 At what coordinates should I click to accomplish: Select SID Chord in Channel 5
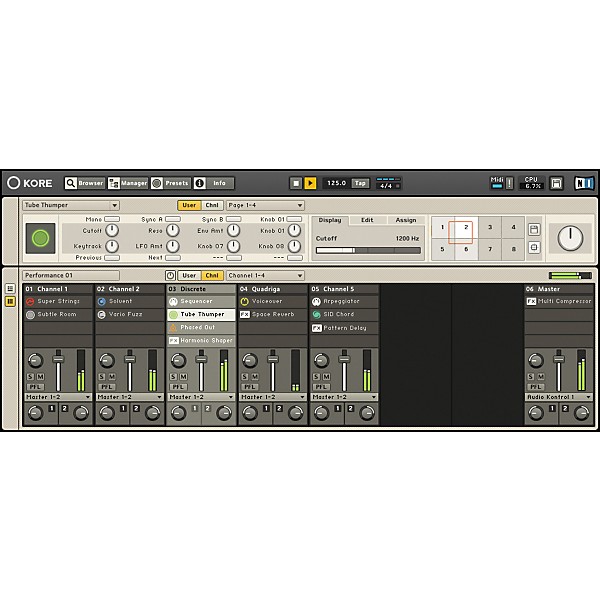[344, 315]
